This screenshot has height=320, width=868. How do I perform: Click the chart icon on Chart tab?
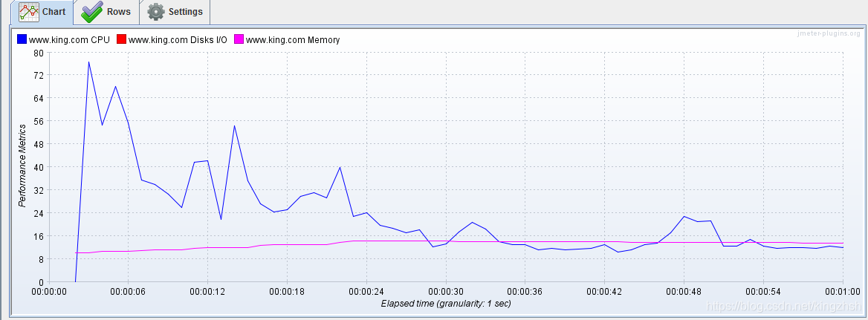(29, 12)
